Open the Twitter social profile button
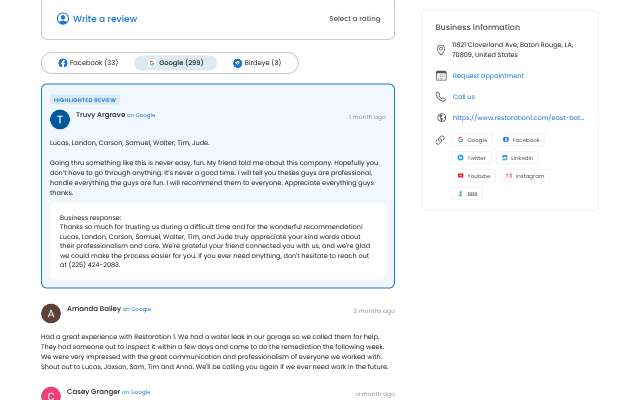The width and height of the screenshot is (640, 400). coord(472,158)
